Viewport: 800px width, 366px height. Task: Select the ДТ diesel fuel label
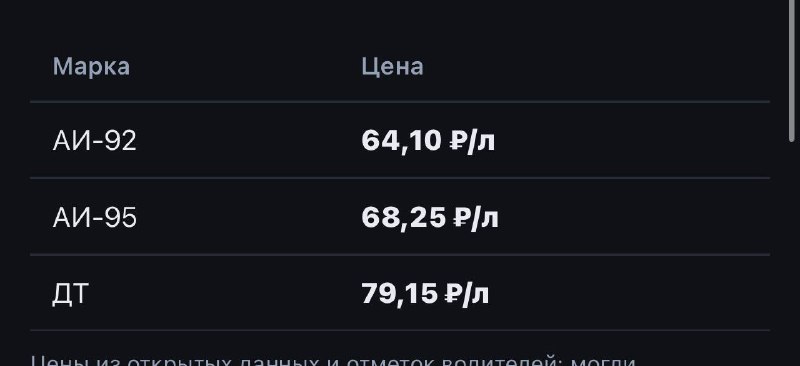pos(70,295)
